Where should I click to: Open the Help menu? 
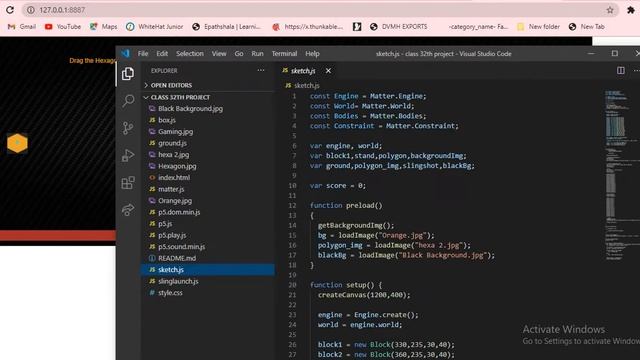point(312,53)
